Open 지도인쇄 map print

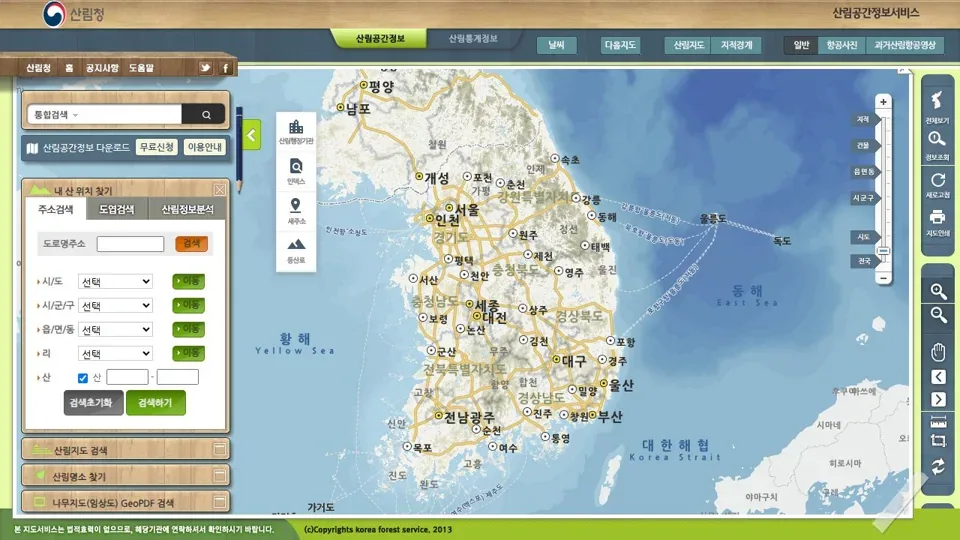point(937,222)
